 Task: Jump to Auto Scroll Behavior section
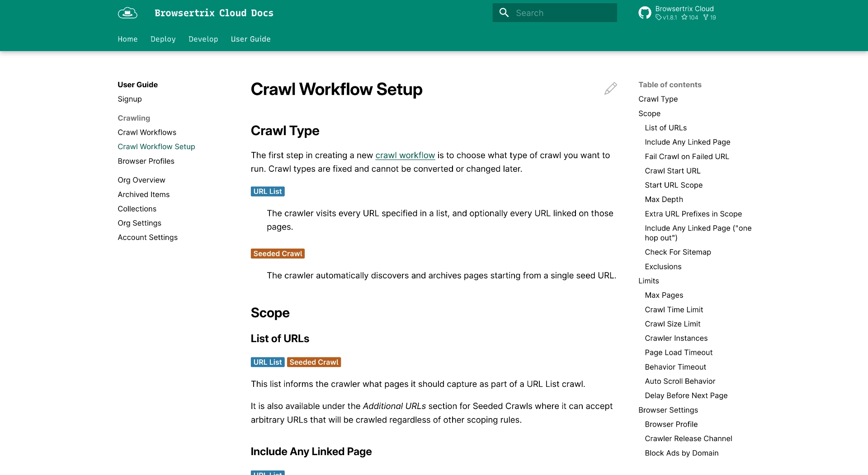coord(680,381)
